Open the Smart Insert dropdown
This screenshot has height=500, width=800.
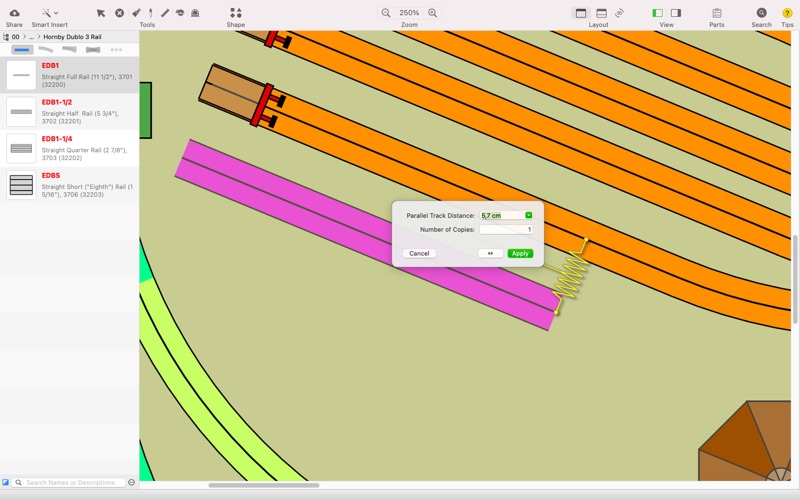(49, 13)
